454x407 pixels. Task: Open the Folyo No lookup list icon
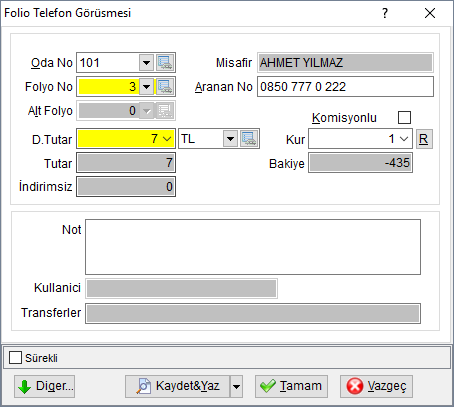[165, 87]
